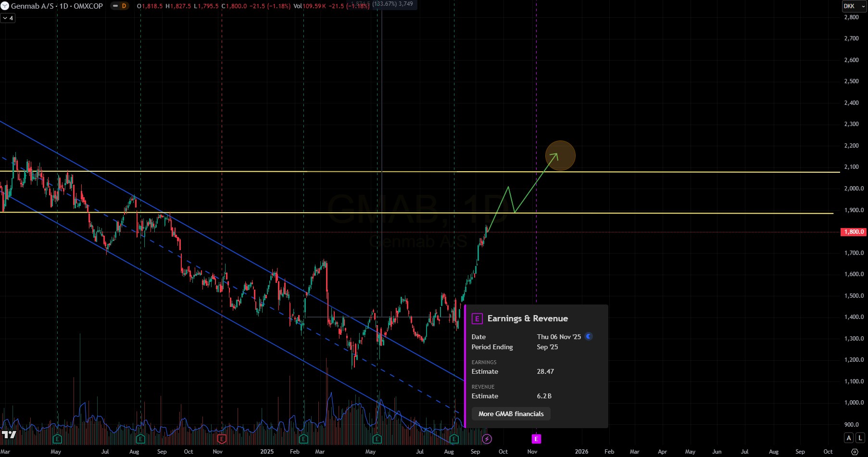Click the date Thu 06 Nov '25
This screenshot has width=868, height=457.
[x=559, y=337]
